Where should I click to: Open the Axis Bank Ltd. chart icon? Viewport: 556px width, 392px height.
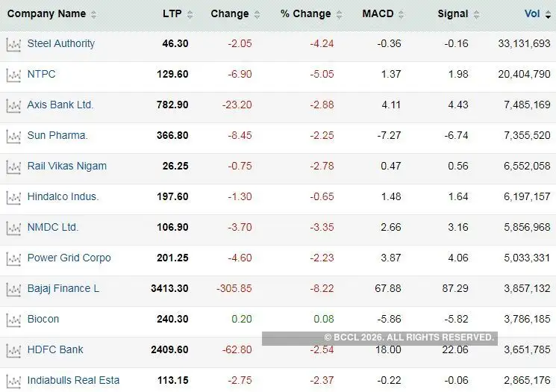tap(13, 105)
